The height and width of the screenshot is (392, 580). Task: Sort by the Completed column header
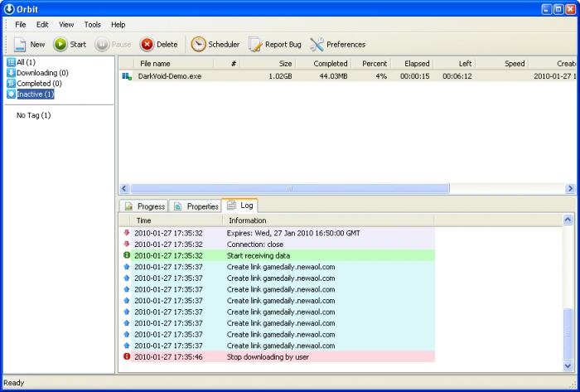pyautogui.click(x=323, y=64)
